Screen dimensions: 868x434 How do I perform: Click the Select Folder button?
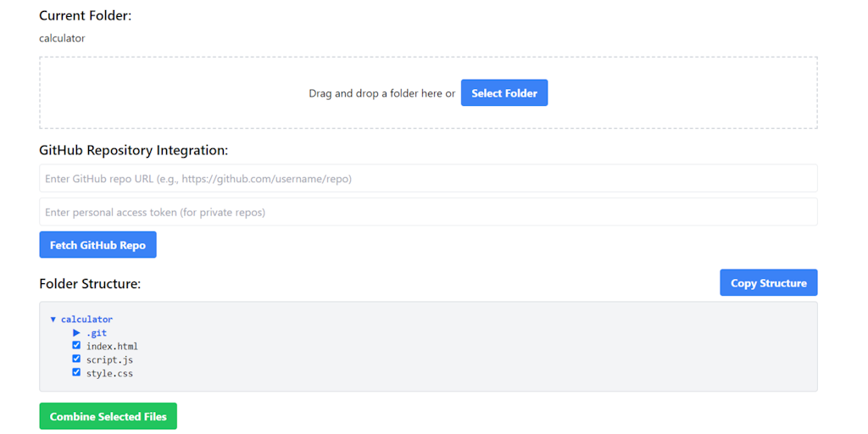(504, 93)
